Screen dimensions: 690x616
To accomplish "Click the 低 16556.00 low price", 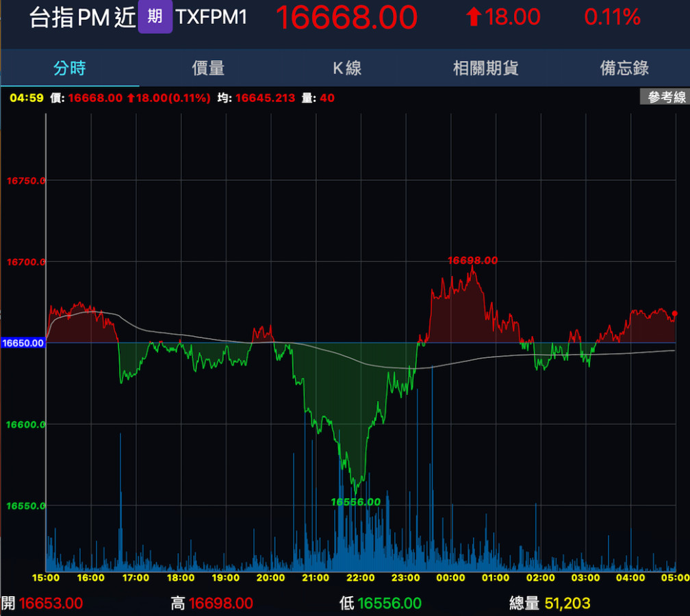I will click(x=381, y=603).
